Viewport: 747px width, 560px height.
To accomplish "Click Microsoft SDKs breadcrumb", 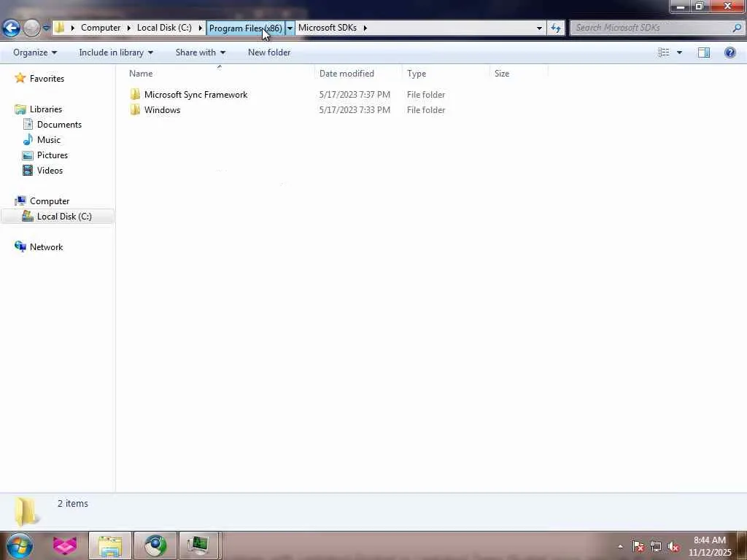I will (328, 28).
